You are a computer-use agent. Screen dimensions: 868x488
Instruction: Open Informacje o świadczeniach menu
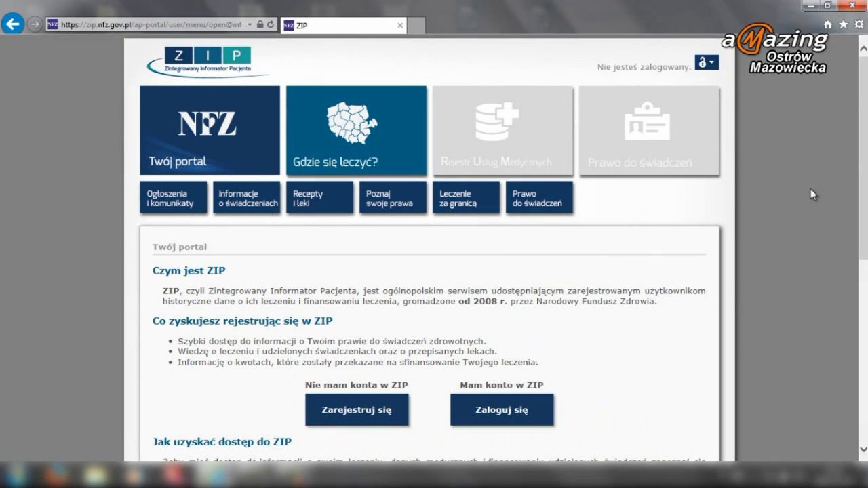point(246,198)
